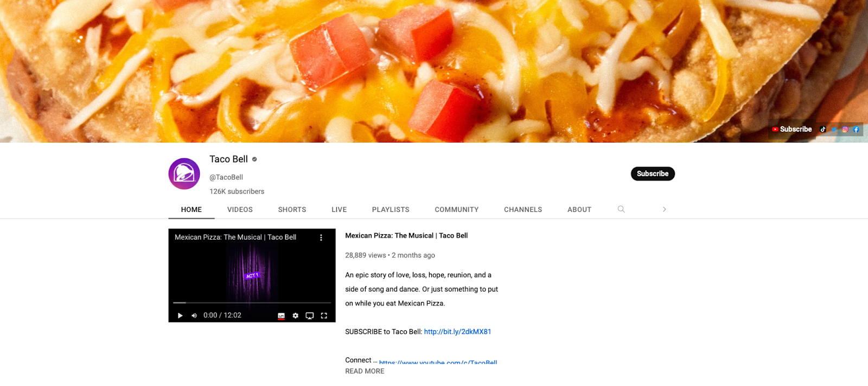The image size is (868, 386).
Task: Open channel search magnifier icon
Action: tap(621, 209)
